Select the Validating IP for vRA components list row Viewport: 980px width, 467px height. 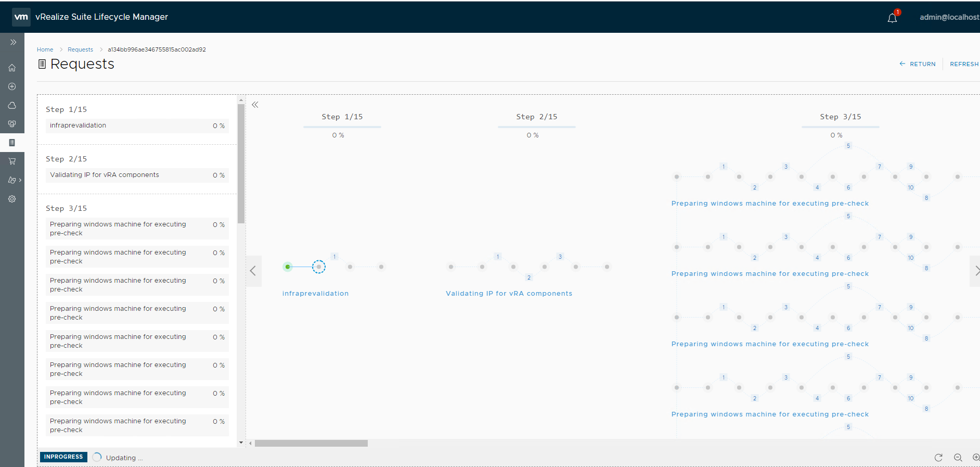(137, 175)
